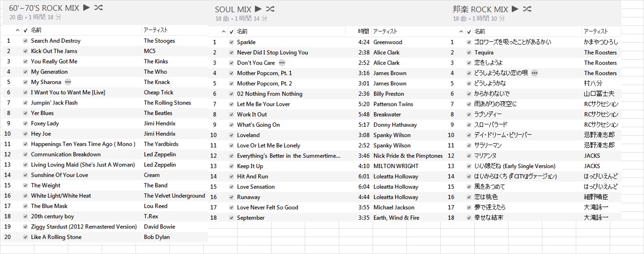644x254 pixels.
Task: Click checkmark column header in SOUL MIX
Action: click(x=231, y=31)
